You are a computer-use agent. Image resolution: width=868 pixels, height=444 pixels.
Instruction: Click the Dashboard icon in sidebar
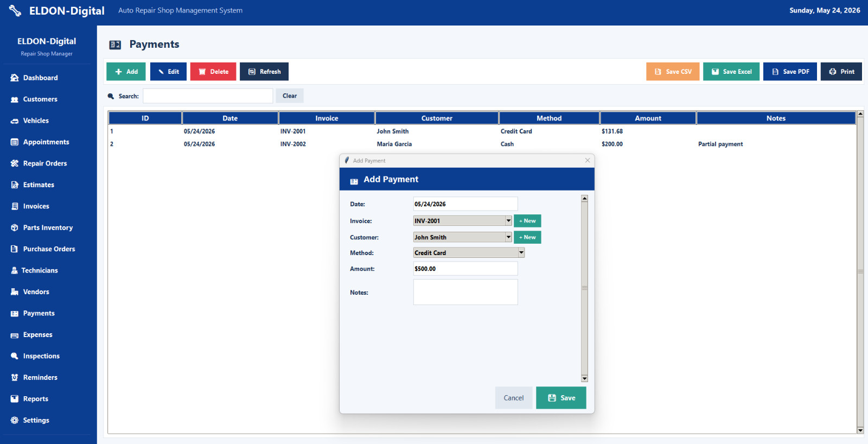click(15, 78)
